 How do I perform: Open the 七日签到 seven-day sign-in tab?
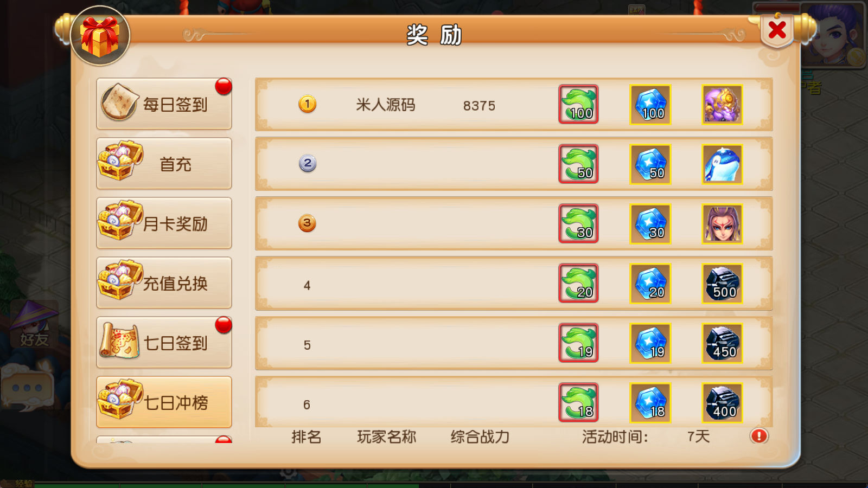click(x=164, y=342)
